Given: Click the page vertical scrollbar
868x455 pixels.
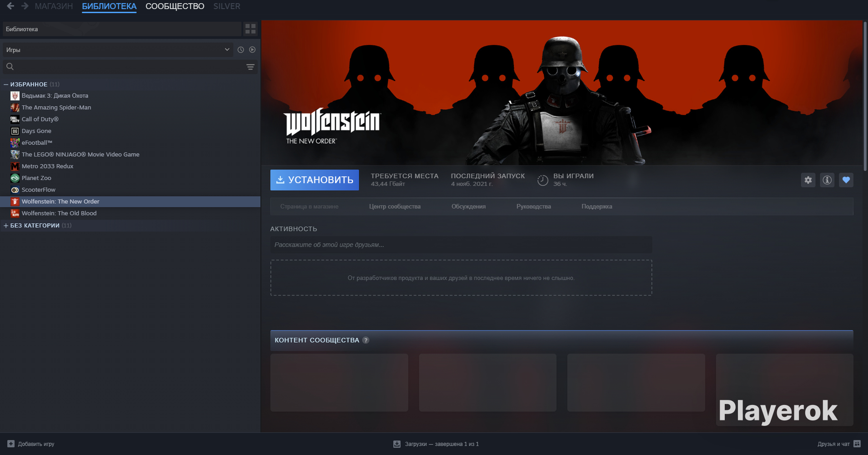Looking at the screenshot, I should [865, 96].
